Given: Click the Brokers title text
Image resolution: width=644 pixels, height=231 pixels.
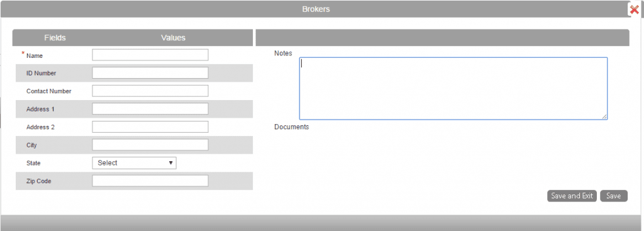Looking at the screenshot, I should [316, 9].
